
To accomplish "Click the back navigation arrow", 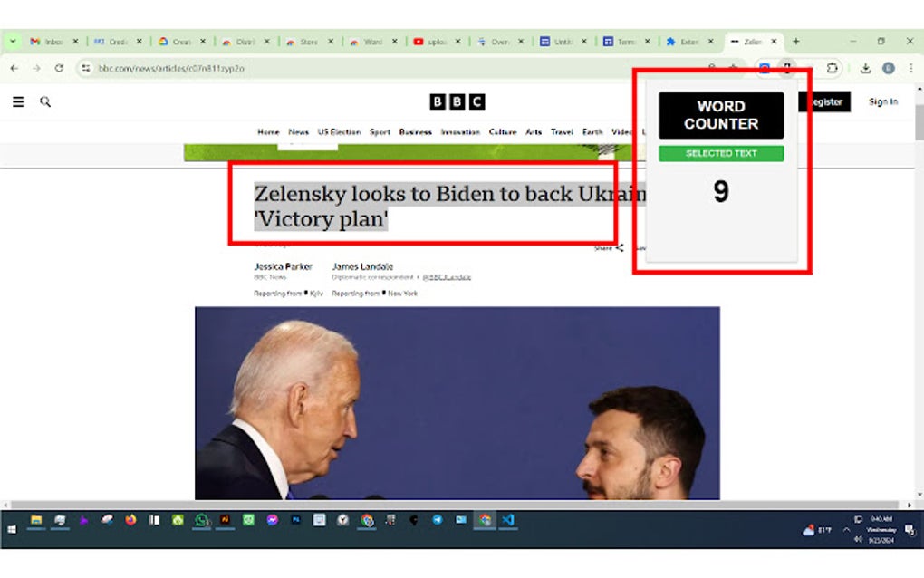I will pos(13,68).
